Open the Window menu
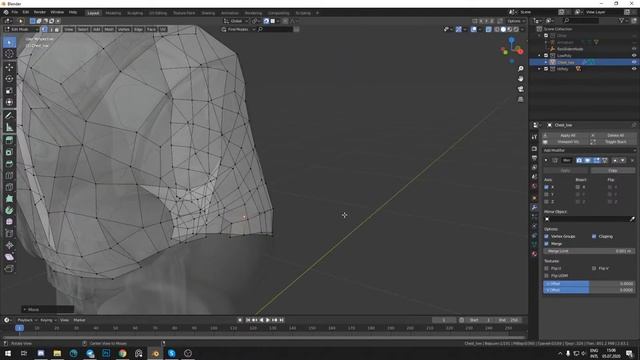 (x=57, y=12)
